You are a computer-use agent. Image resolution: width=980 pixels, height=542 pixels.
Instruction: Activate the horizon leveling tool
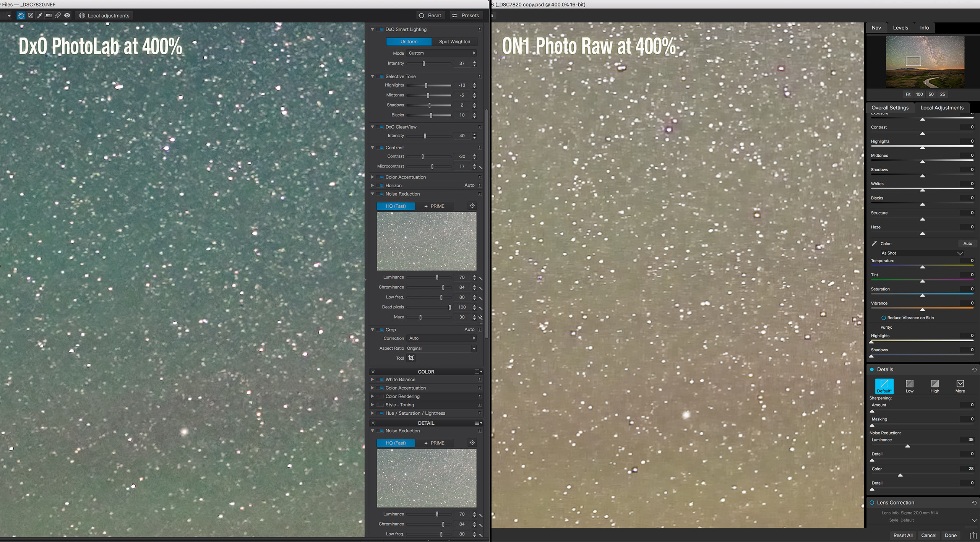pyautogui.click(x=49, y=16)
